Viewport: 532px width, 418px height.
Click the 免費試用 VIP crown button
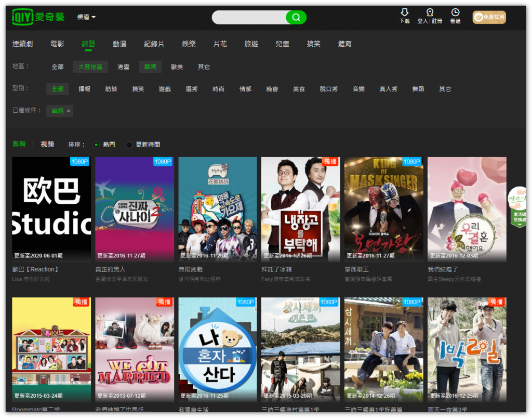pos(489,17)
